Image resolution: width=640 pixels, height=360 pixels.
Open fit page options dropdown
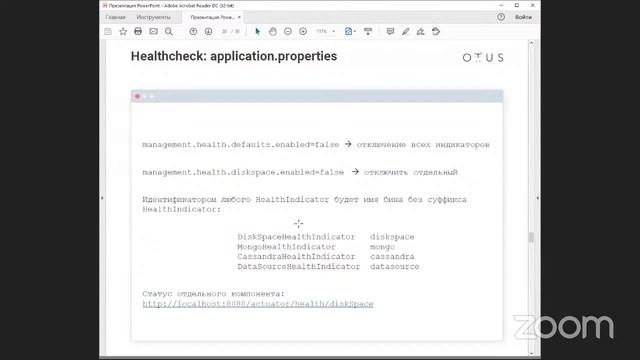[350, 31]
